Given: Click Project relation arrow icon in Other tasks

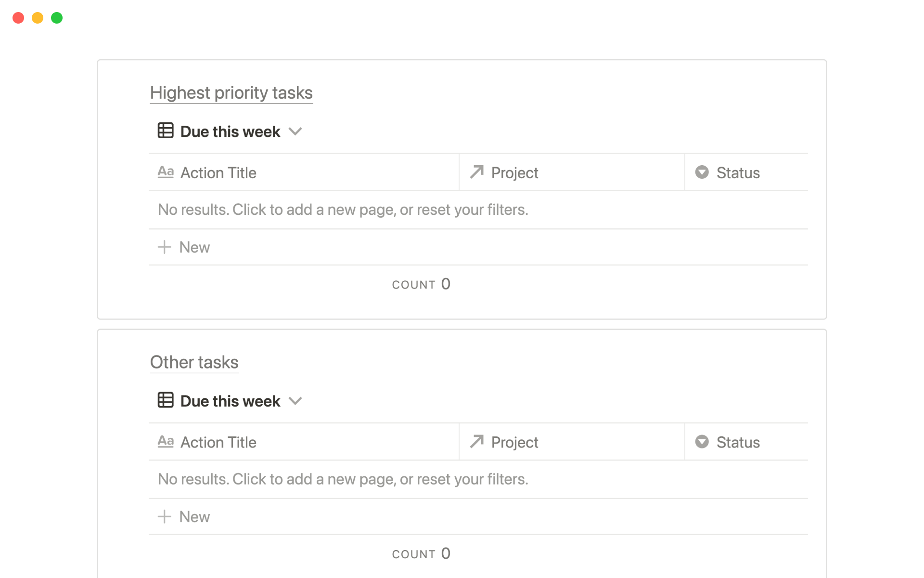Looking at the screenshot, I should 476,441.
